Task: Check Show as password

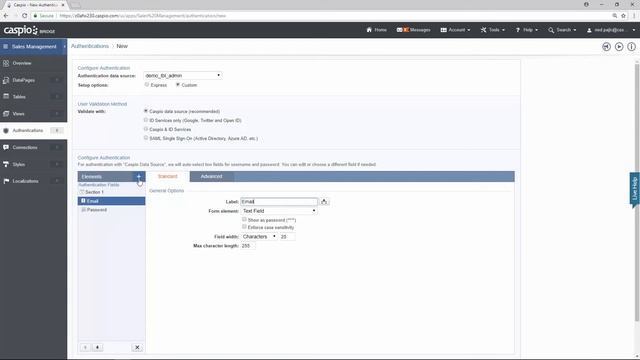Action: click(244, 220)
